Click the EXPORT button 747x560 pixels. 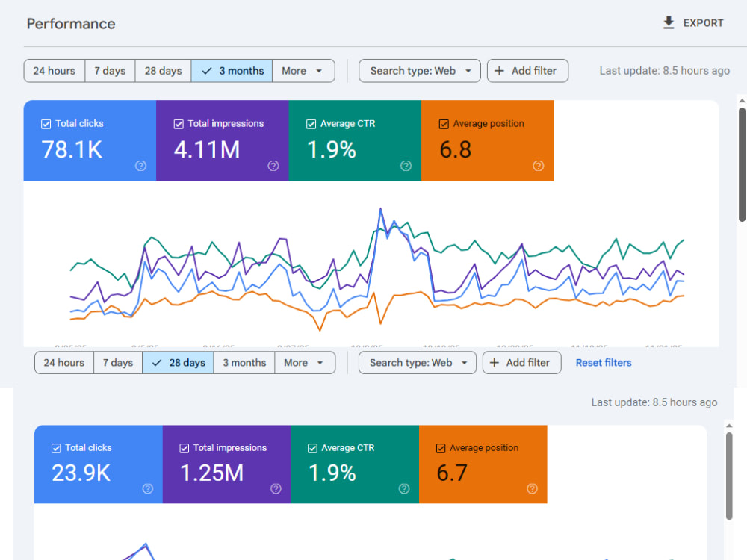click(693, 23)
